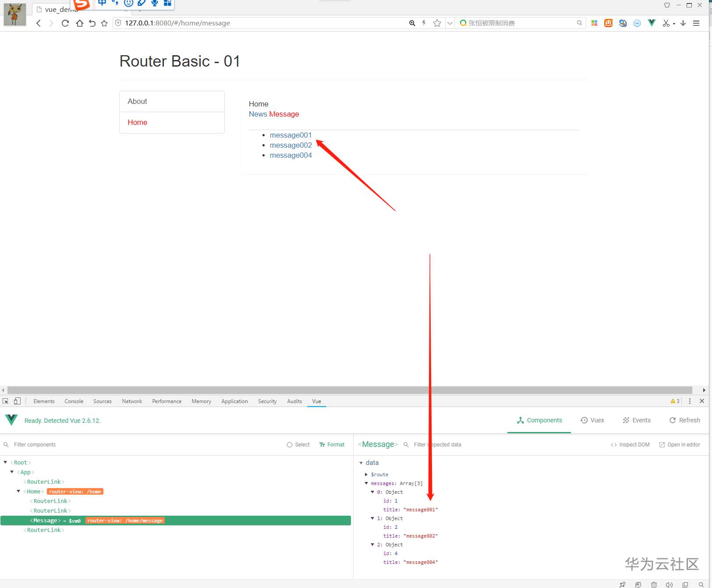Image resolution: width=712 pixels, height=588 pixels.
Task: Collapse the Root node in component tree
Action: (x=5, y=462)
